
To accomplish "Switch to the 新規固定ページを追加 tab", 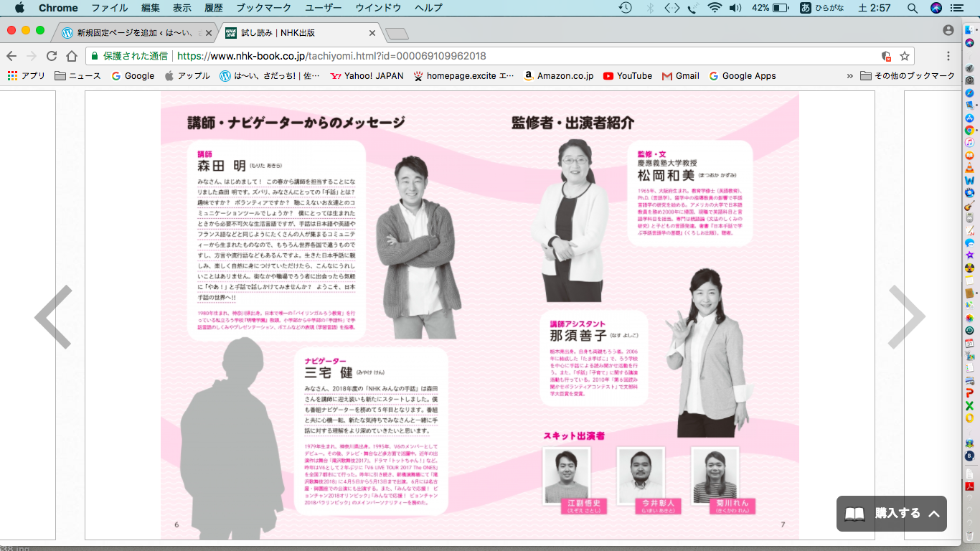I will coord(136,33).
